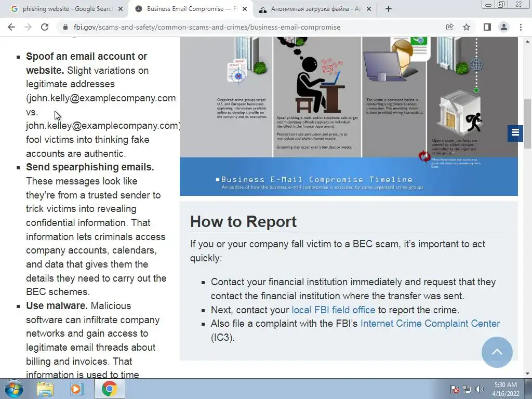The width and height of the screenshot is (532, 399).
Task: Click john.kelly@examplecompany.com text
Action: pos(102,98)
